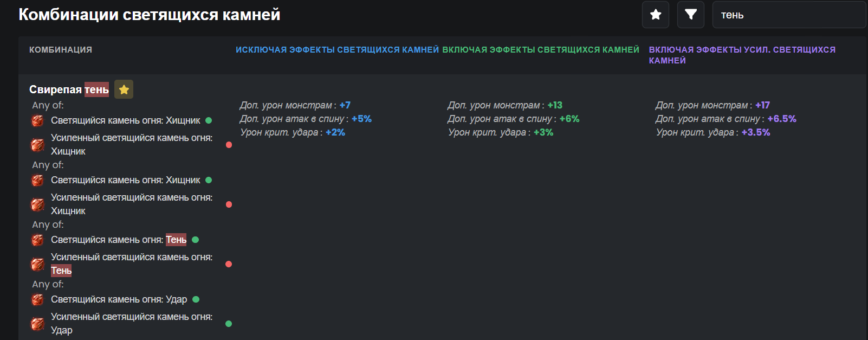This screenshot has height=340, width=868.
Task: Click icon of Светящийся камень огня: Тень
Action: [37, 240]
